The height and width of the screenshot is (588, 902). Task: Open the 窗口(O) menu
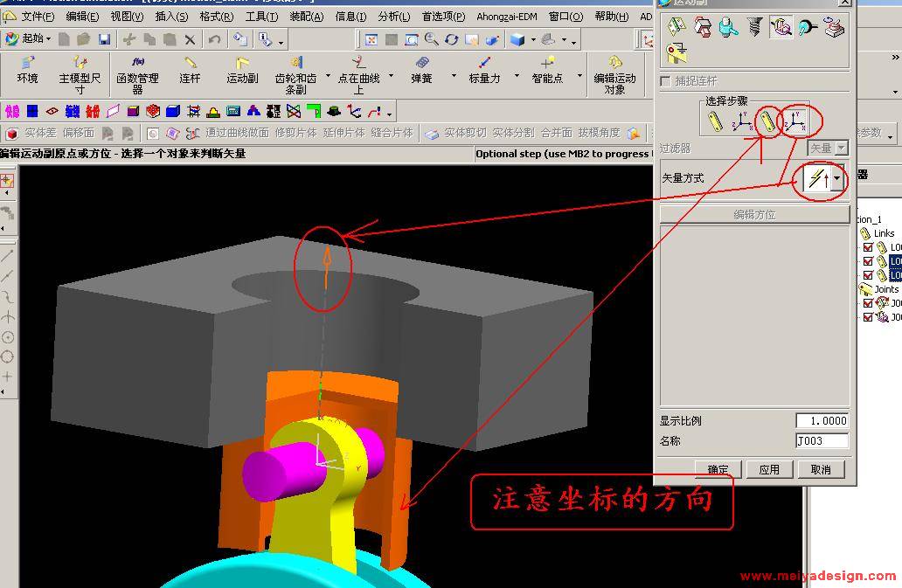tap(566, 17)
